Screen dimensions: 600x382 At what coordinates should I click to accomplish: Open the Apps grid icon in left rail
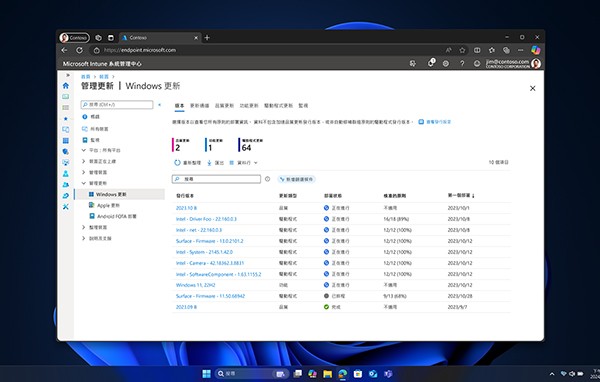pos(66,140)
